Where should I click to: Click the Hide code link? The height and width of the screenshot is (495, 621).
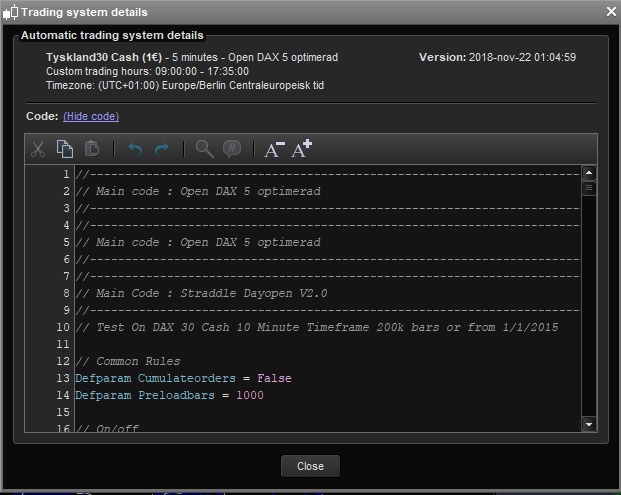91,116
